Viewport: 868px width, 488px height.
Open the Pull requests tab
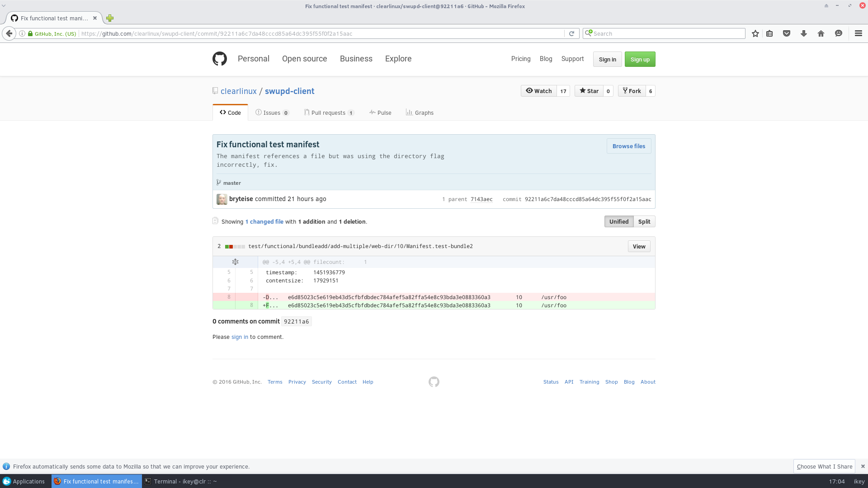pos(329,113)
